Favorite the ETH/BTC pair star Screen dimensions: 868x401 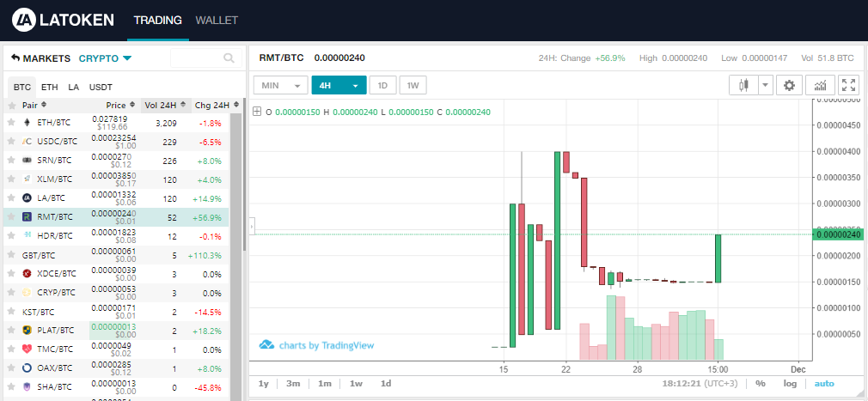pyautogui.click(x=11, y=122)
